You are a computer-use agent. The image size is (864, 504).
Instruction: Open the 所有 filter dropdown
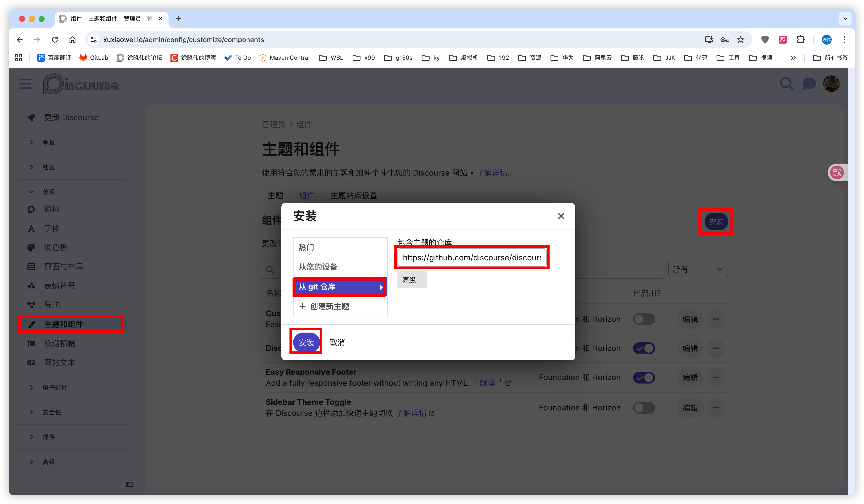point(697,269)
